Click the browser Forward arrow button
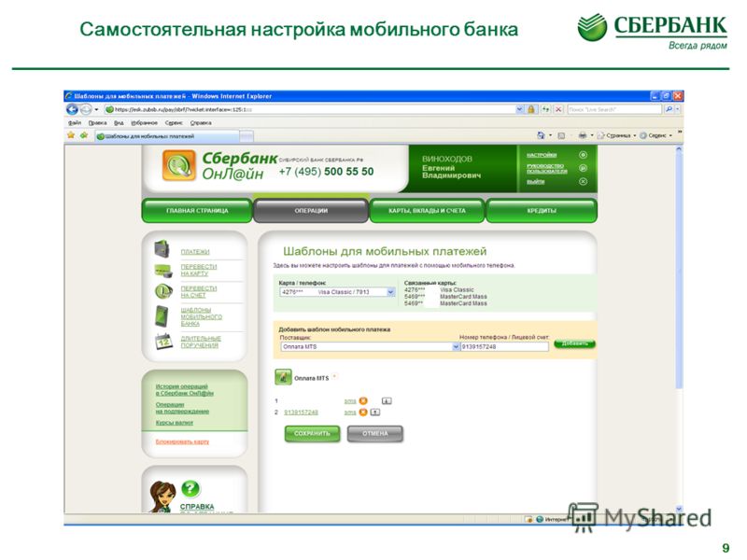 click(85, 109)
